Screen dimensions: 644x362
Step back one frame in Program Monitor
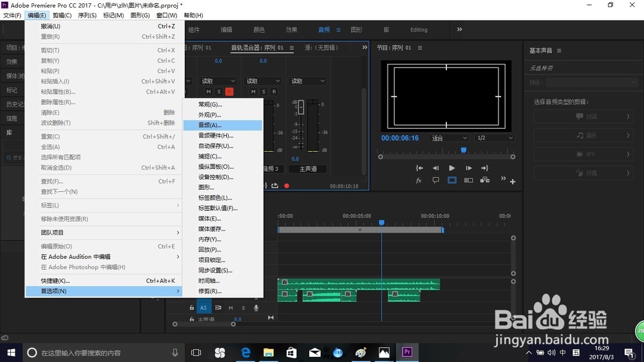[x=435, y=167]
